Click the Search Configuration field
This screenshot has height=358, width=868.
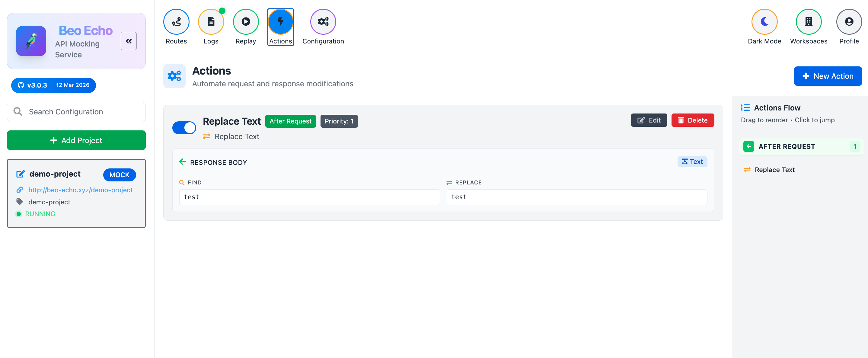tap(76, 112)
